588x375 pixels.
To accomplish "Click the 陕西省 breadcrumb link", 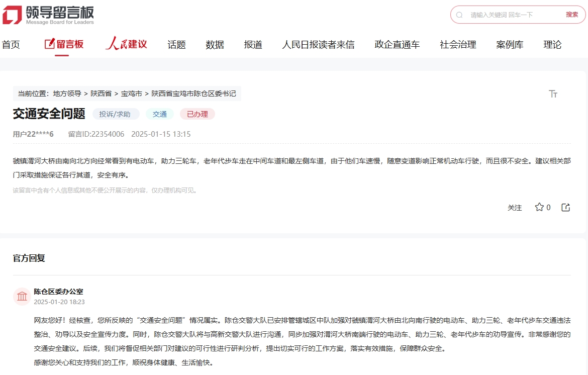I will point(101,93).
